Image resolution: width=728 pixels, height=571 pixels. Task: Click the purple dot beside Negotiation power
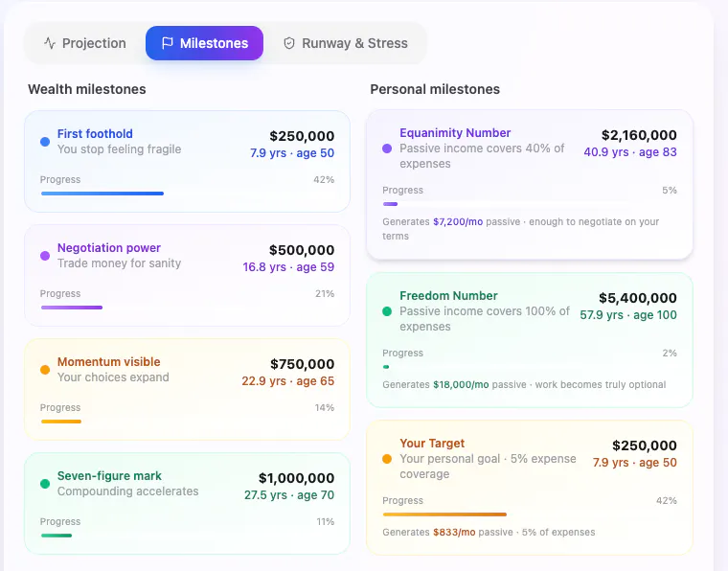pos(45,256)
